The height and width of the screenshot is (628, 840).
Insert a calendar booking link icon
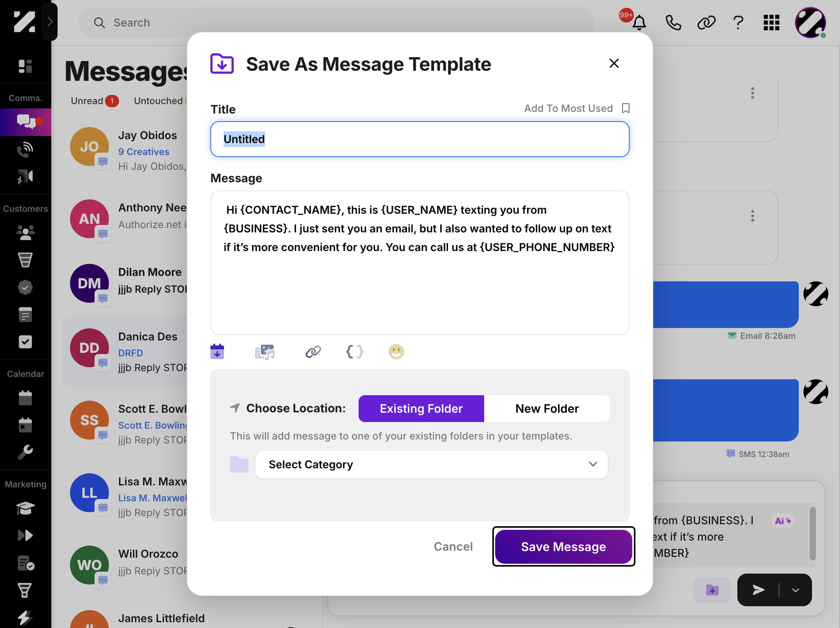coord(217,352)
